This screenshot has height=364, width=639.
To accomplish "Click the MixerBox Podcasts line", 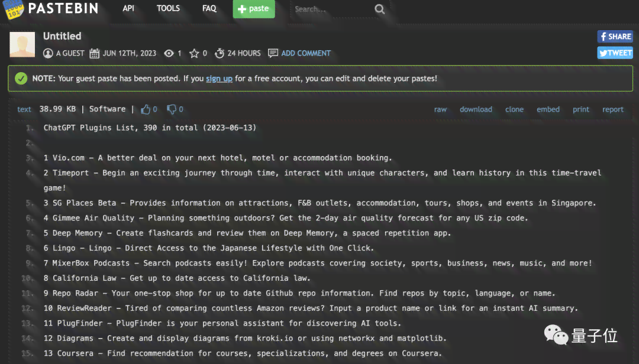I will coord(318,264).
